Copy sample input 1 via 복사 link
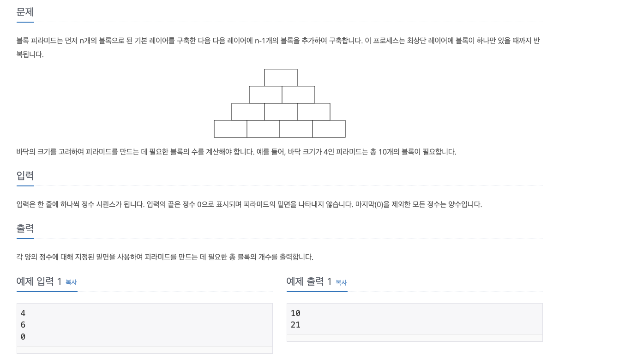Screen dimensions: 619x364 point(71,282)
